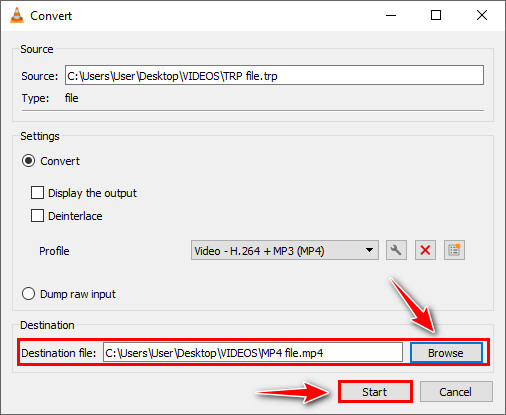Click the 'Source:' label
The height and width of the screenshot is (415, 506).
40,76
